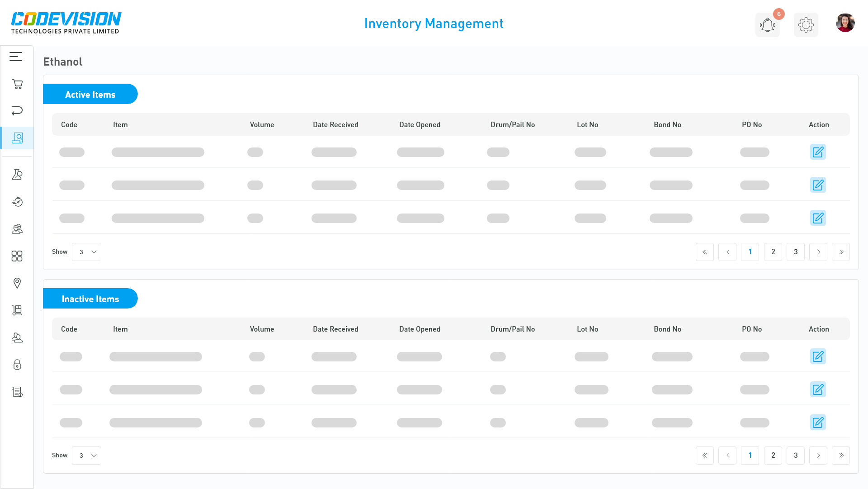Select page 2 in Inactive Items pagination

click(x=773, y=456)
